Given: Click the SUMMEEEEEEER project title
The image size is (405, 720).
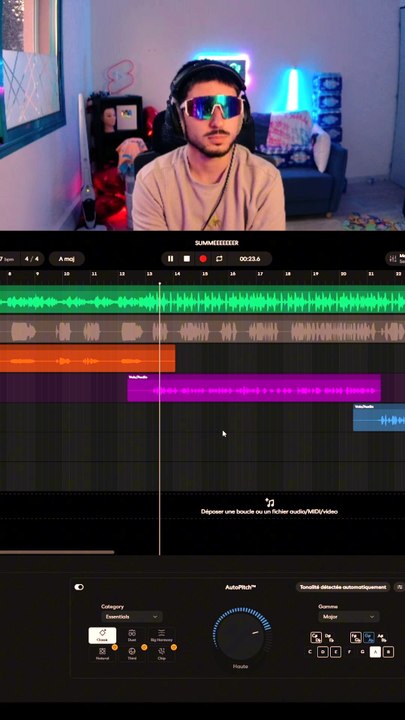Looking at the screenshot, I should (216, 243).
